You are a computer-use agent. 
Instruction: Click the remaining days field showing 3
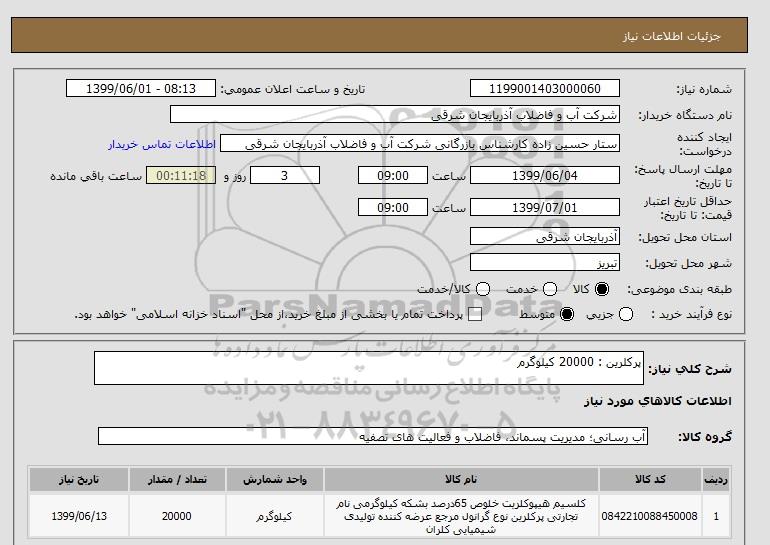285,175
